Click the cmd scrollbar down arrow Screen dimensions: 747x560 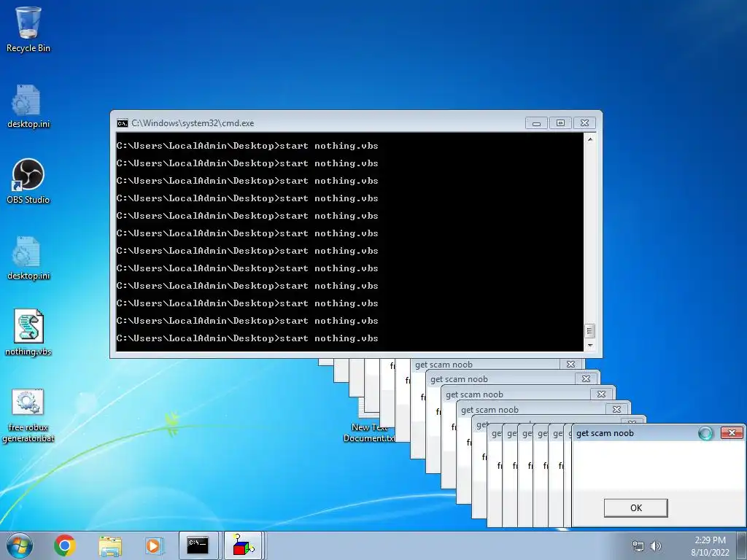(x=590, y=345)
